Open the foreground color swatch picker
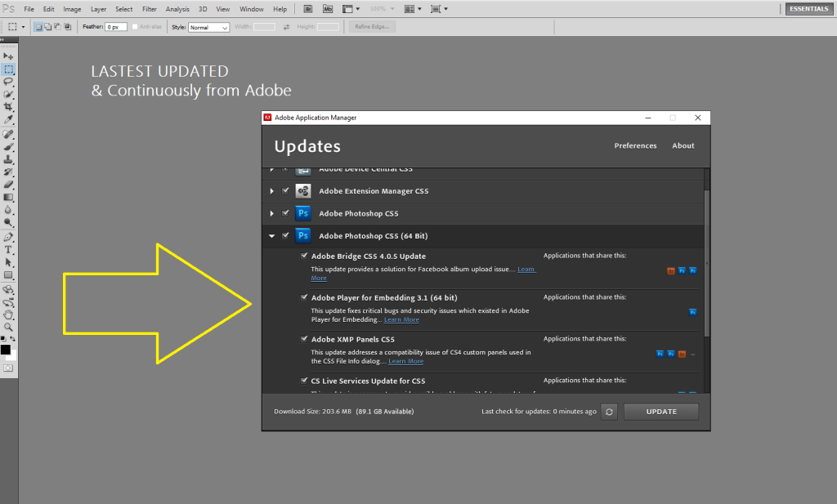 tap(5, 349)
